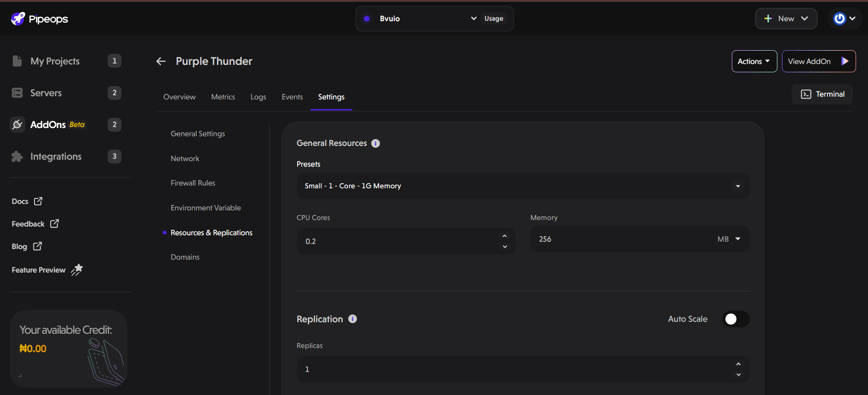Open the Memory unit MB dropdown
Image resolution: width=868 pixels, height=395 pixels.
tap(729, 239)
